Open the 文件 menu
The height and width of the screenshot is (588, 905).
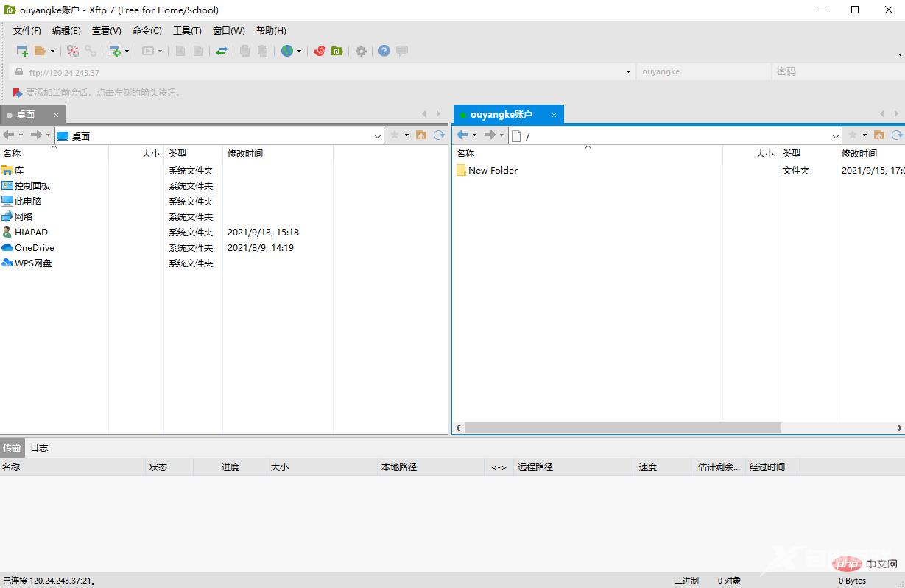coord(27,30)
